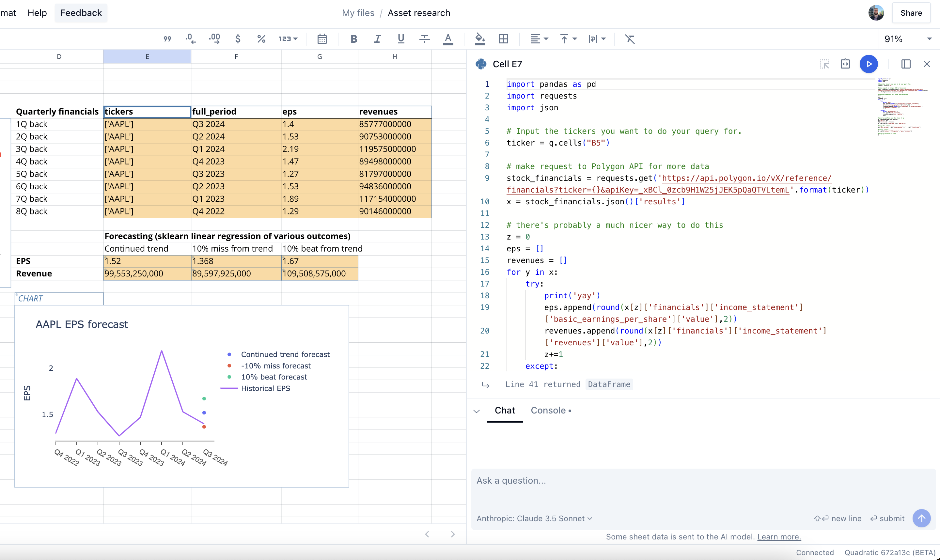Open the Claude 3.5 Sonnet model selector

coord(534,519)
